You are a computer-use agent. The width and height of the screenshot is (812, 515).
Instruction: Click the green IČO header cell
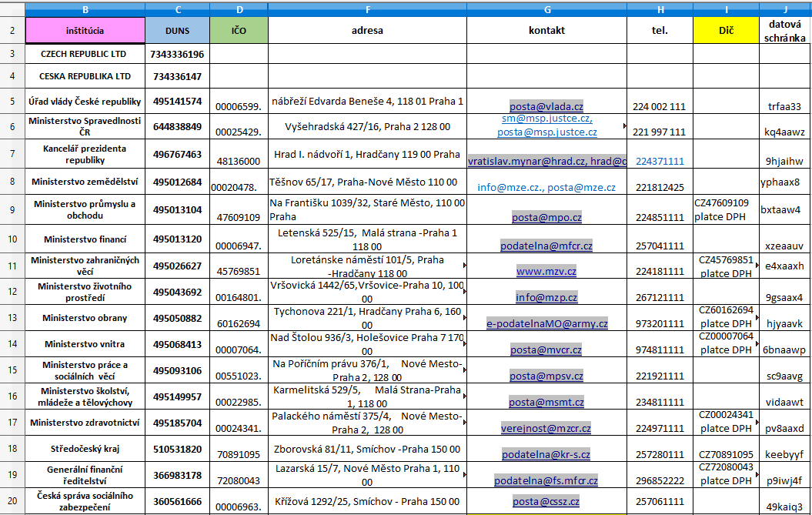click(x=239, y=31)
